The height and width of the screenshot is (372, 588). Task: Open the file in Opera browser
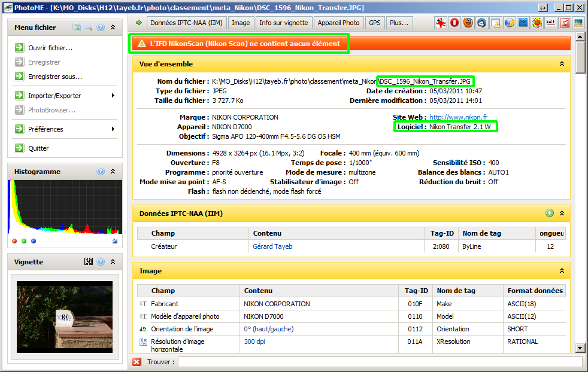coord(454,23)
